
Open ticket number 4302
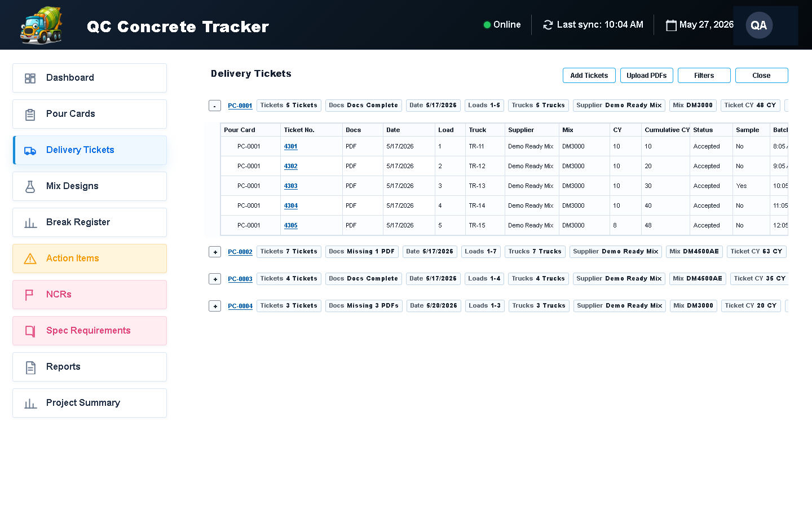[291, 166]
